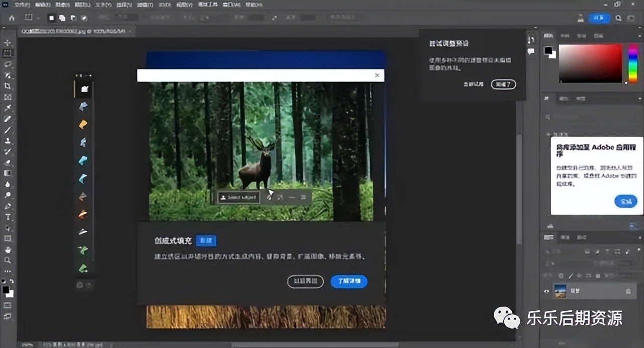Open the 文件 menu
644x348 pixels.
(x=22, y=5)
